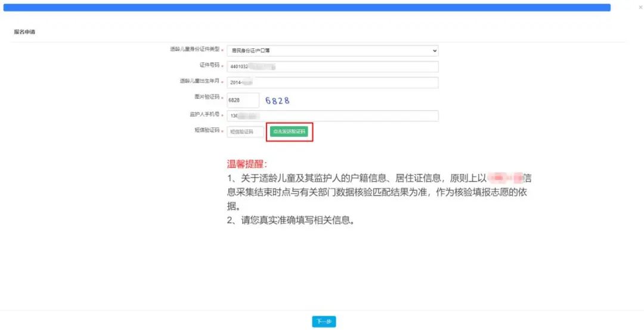Click the red 温馨提醒 heading

pyautogui.click(x=247, y=164)
